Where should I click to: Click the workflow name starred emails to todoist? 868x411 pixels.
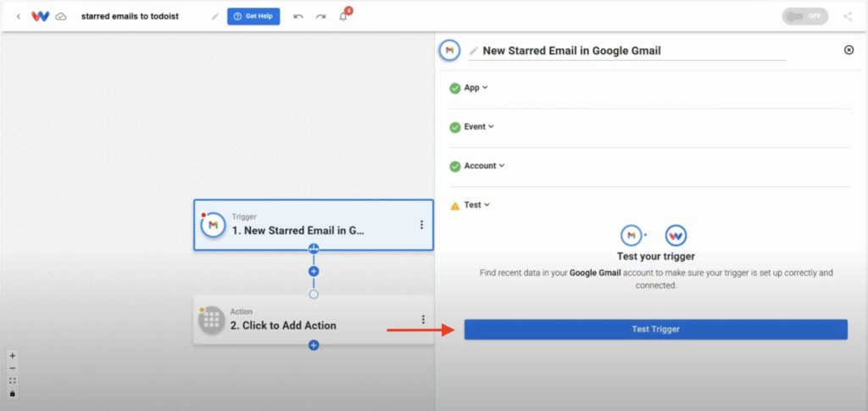point(130,16)
